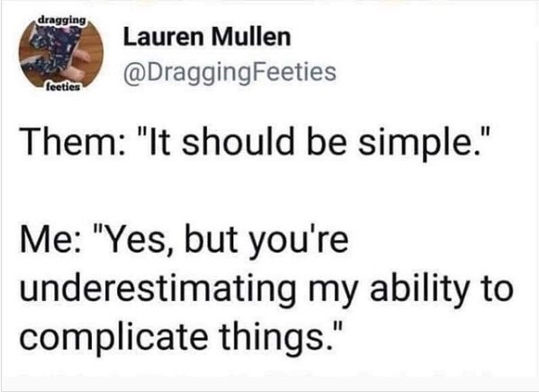
Task: Select the word 'complicate' on last line
Action: (x=113, y=338)
